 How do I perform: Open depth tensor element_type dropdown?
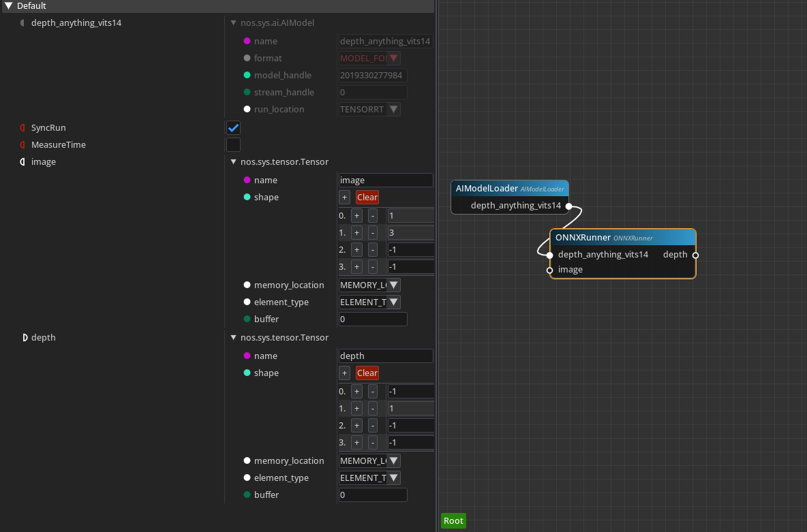pos(369,478)
